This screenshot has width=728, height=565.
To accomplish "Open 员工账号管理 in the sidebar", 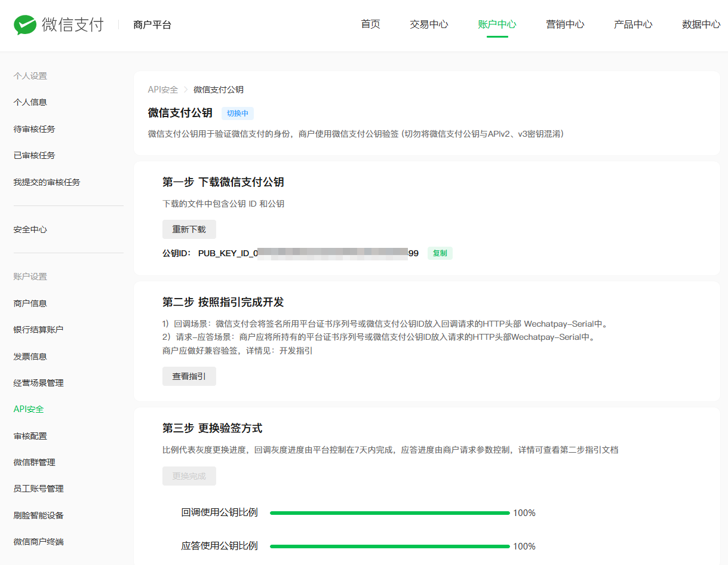I will coord(39,489).
